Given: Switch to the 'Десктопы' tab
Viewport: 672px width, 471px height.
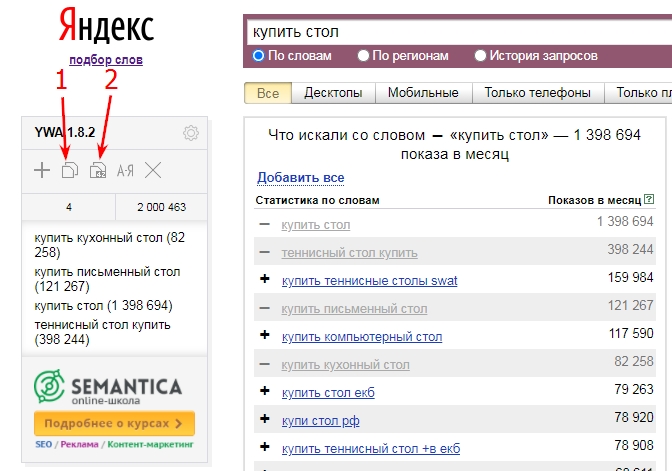Looking at the screenshot, I should 333,93.
